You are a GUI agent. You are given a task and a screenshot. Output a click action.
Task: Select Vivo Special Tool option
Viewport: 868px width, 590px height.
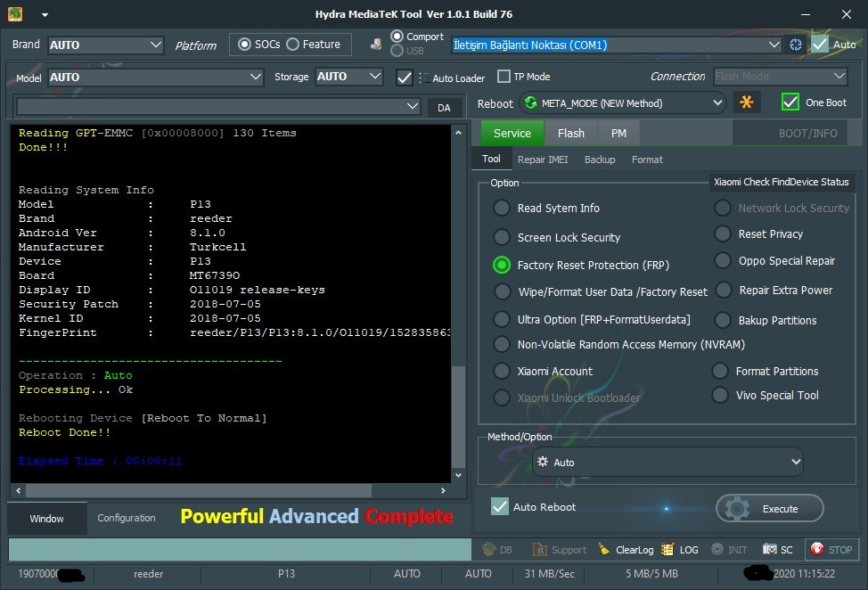coord(720,395)
